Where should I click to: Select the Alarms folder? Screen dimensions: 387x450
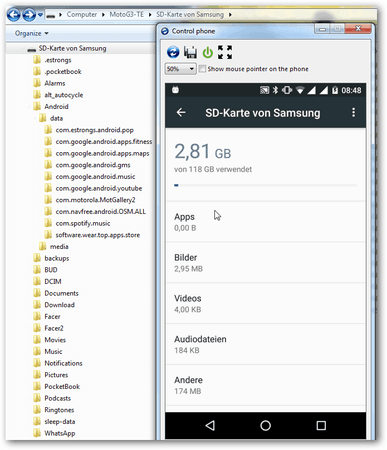[55, 83]
